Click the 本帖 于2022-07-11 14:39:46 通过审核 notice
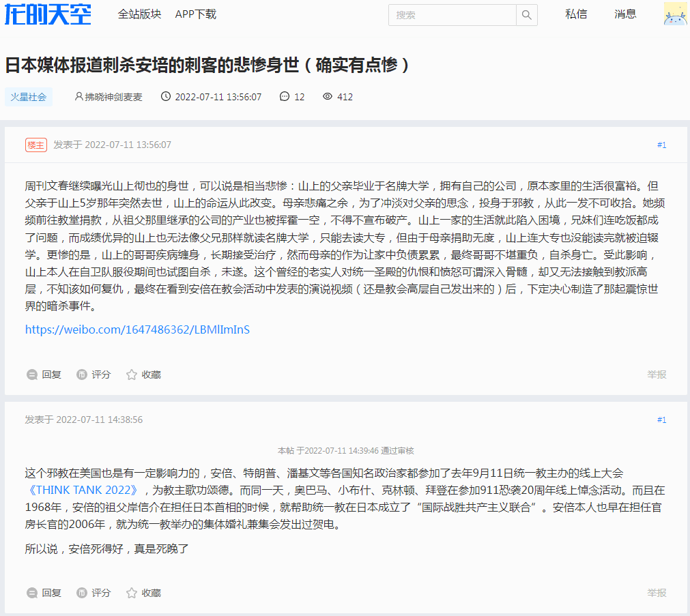The width and height of the screenshot is (690, 616). click(346, 450)
